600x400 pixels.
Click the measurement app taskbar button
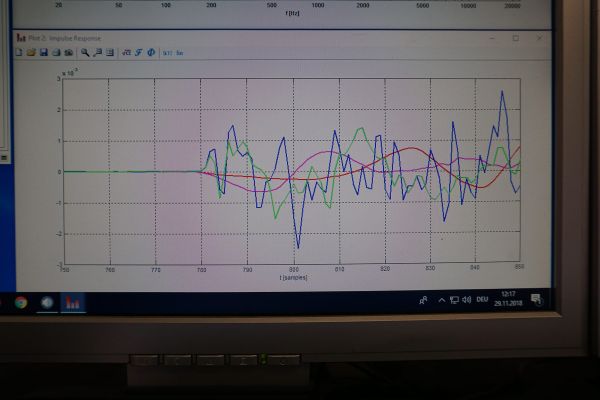click(x=73, y=301)
